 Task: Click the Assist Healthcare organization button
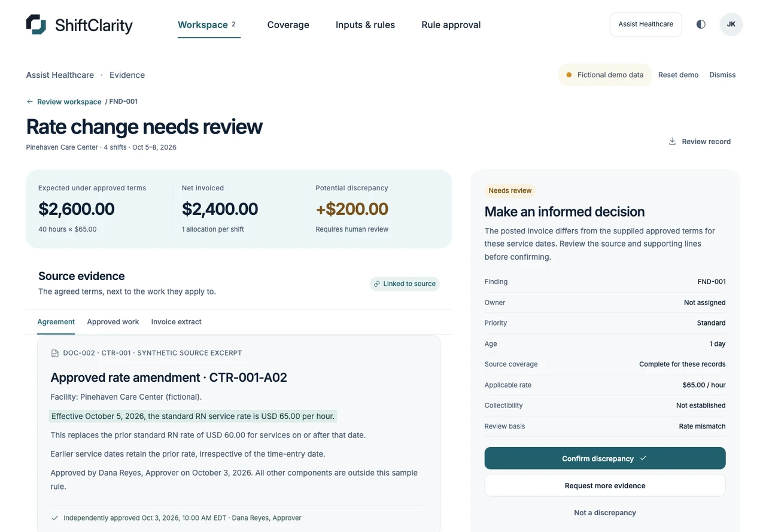coord(646,25)
